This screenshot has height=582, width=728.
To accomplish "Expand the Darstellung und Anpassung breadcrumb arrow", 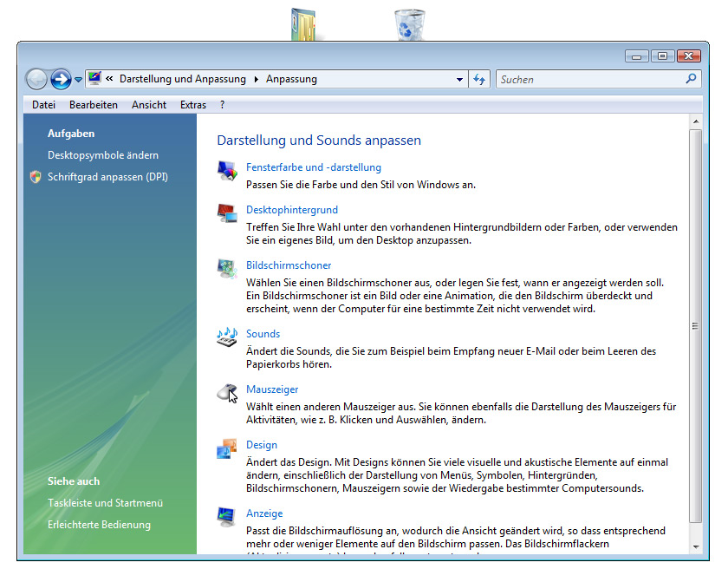I will 256,80.
